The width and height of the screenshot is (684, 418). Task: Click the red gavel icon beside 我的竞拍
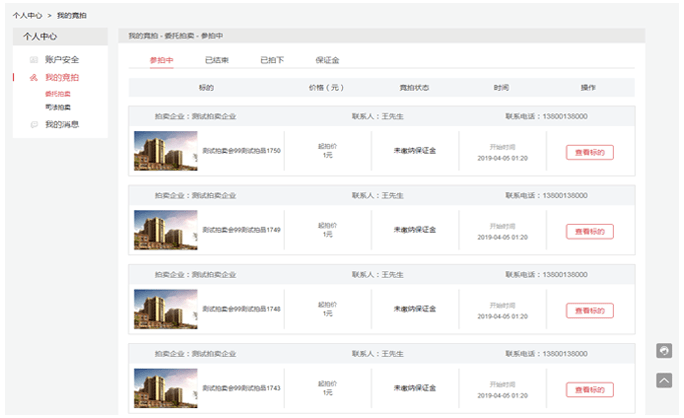(x=34, y=78)
